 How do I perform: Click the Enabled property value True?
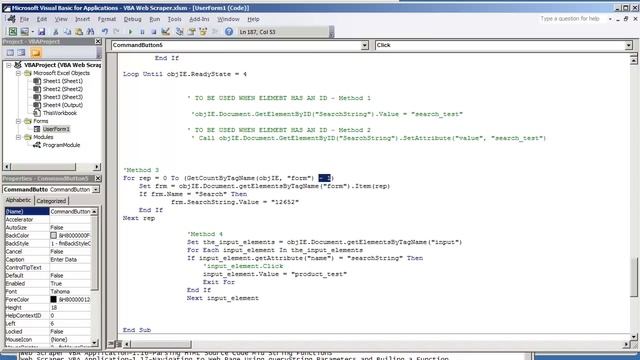[70, 283]
